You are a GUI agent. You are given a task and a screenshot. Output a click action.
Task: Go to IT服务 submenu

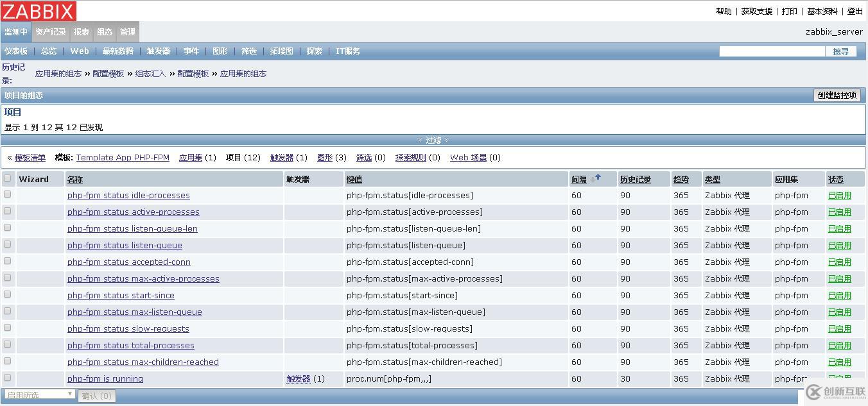click(x=348, y=51)
